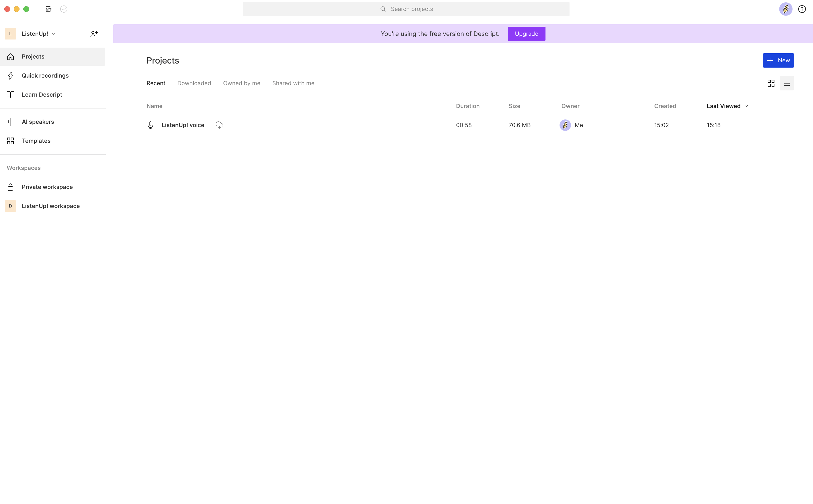Sort by the Name column header
The height and width of the screenshot is (504, 813).
pos(155,106)
